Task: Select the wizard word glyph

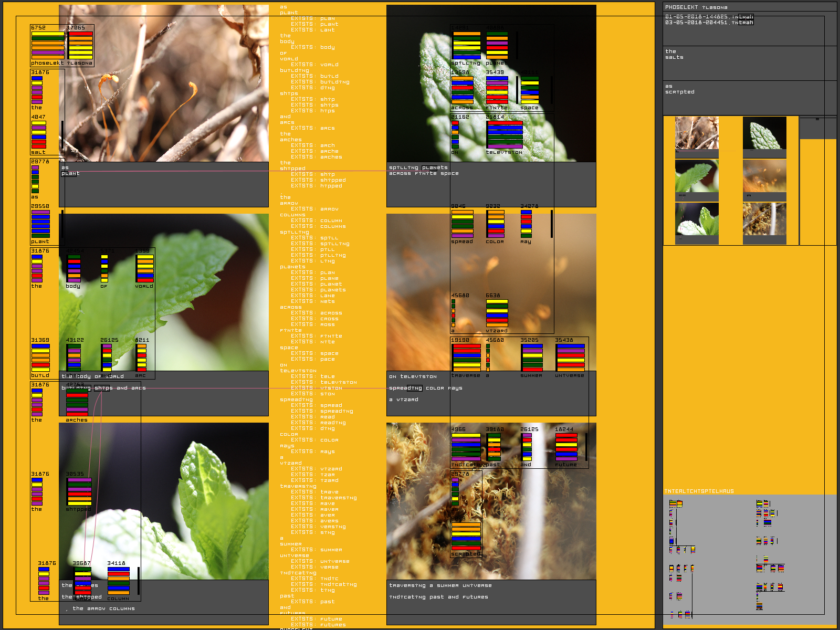Action: point(497,313)
